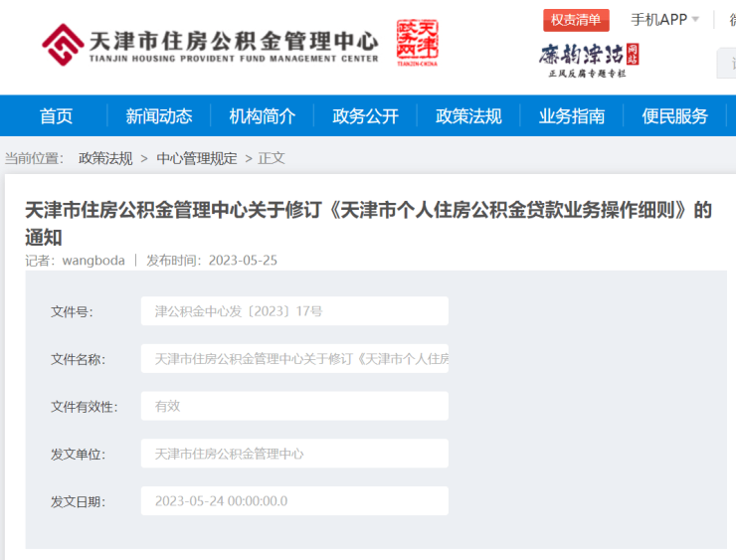Go to 首页 in the navigation bar

click(56, 116)
